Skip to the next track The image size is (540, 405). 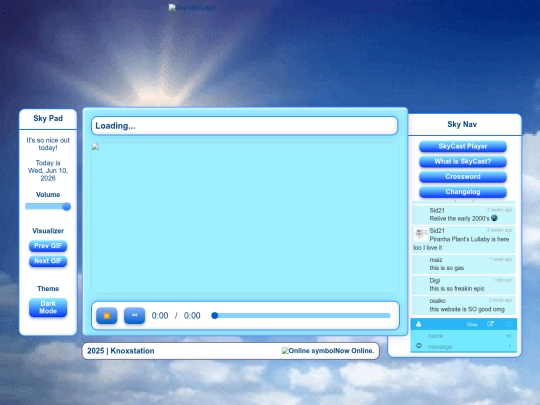tap(134, 315)
